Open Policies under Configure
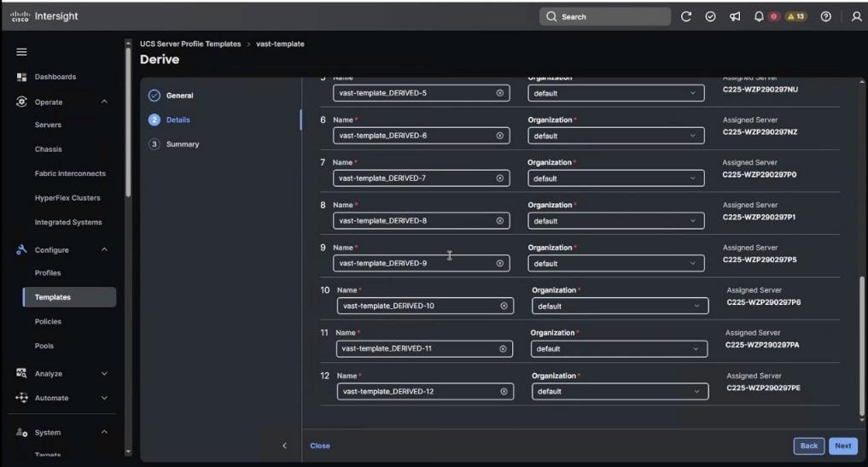 click(x=48, y=322)
